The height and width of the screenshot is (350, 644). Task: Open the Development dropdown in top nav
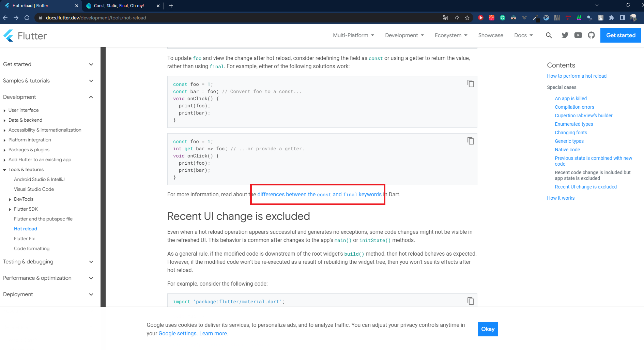pyautogui.click(x=404, y=35)
